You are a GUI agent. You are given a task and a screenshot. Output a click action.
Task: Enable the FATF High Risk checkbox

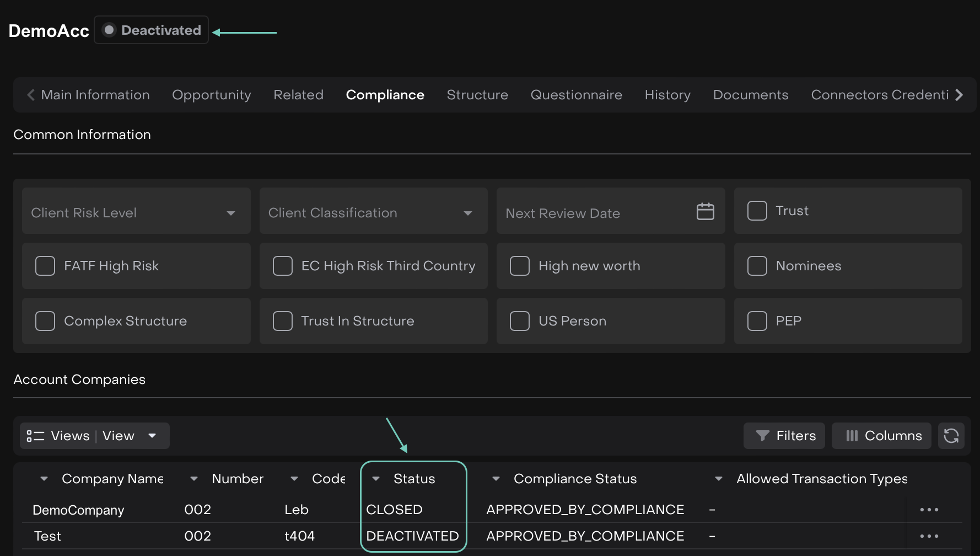pyautogui.click(x=45, y=266)
